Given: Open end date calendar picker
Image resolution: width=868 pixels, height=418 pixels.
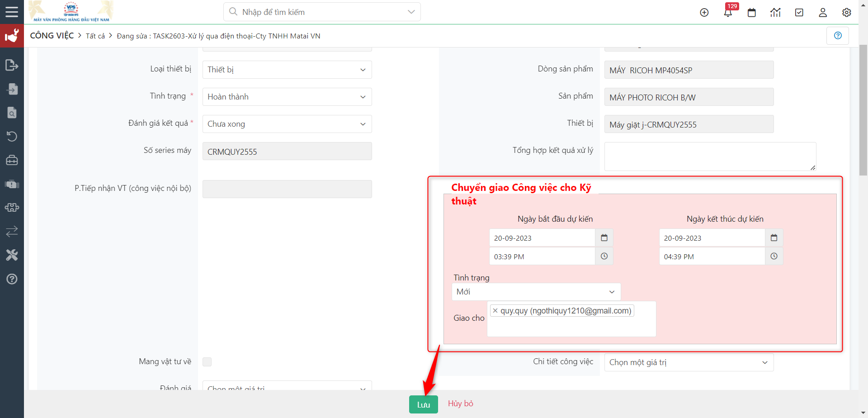Looking at the screenshot, I should point(774,238).
